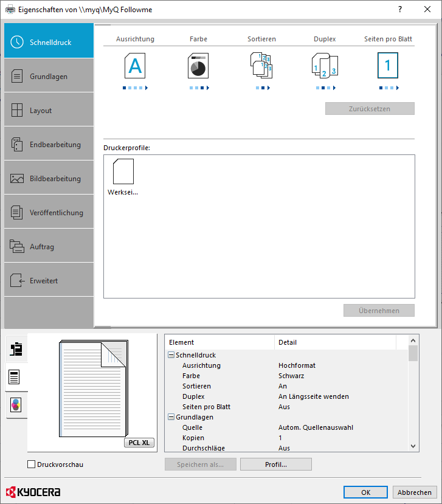Collapse the Schnelldruck tree section
Viewport: 442px width, 504px height.
[x=171, y=355]
